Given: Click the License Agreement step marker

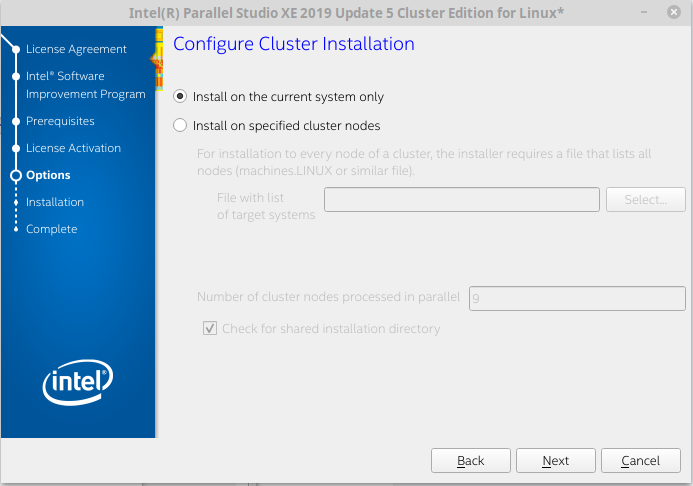Looking at the screenshot, I should point(16,49).
